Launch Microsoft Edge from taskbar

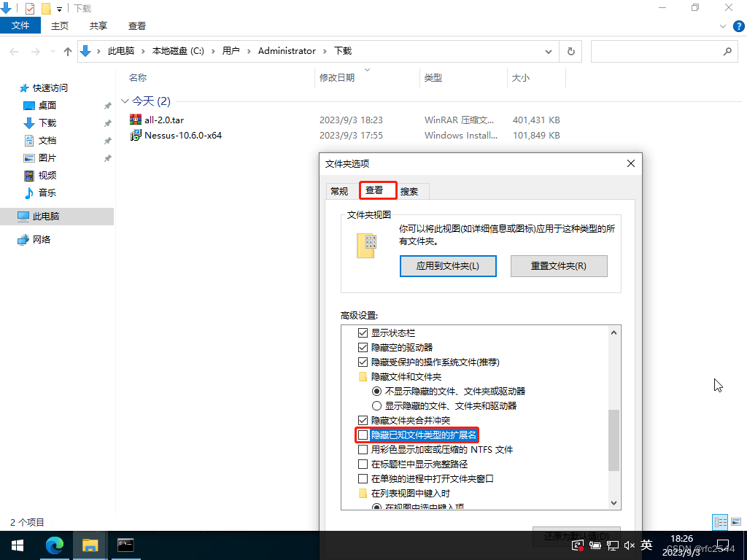click(54, 545)
